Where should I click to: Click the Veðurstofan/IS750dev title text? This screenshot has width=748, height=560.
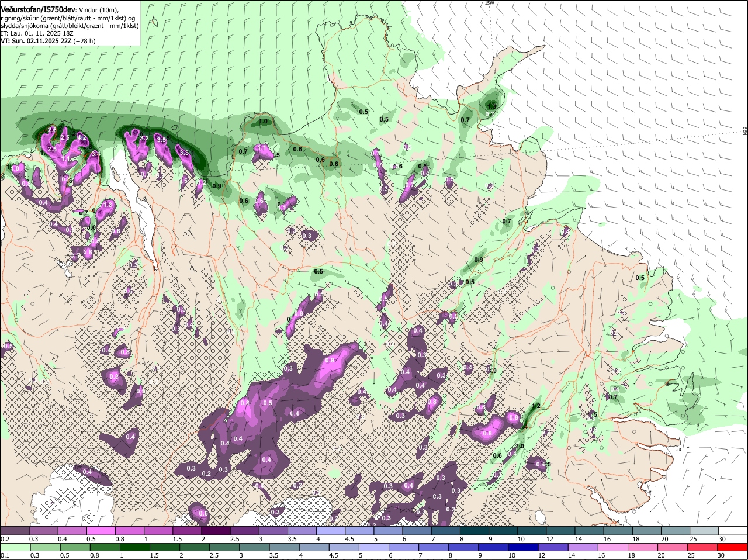coord(37,10)
